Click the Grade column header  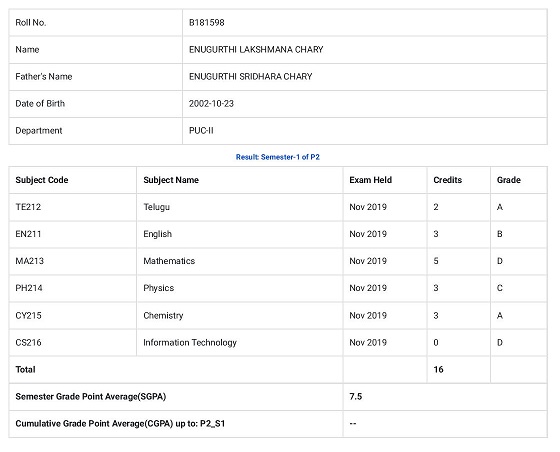pyautogui.click(x=509, y=180)
